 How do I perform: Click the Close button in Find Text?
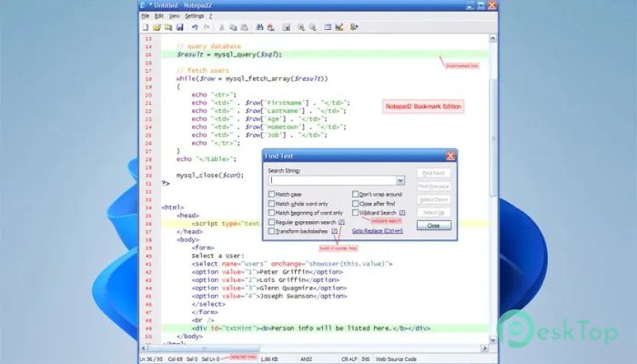pos(434,226)
